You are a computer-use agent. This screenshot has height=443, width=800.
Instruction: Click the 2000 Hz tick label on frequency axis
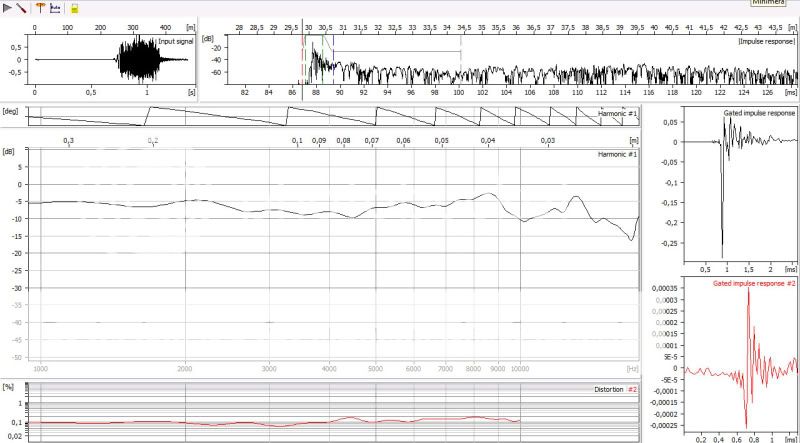coord(186,368)
